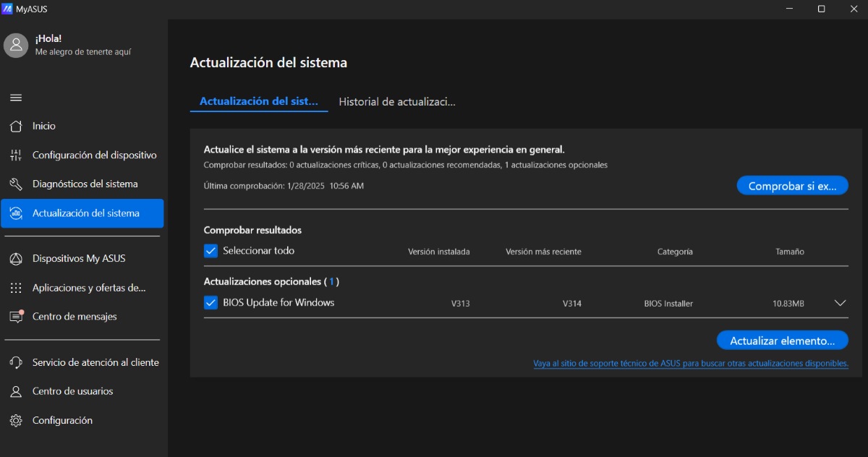868x457 pixels.
Task: Click the Versión más reciente column header
Action: 543,252
